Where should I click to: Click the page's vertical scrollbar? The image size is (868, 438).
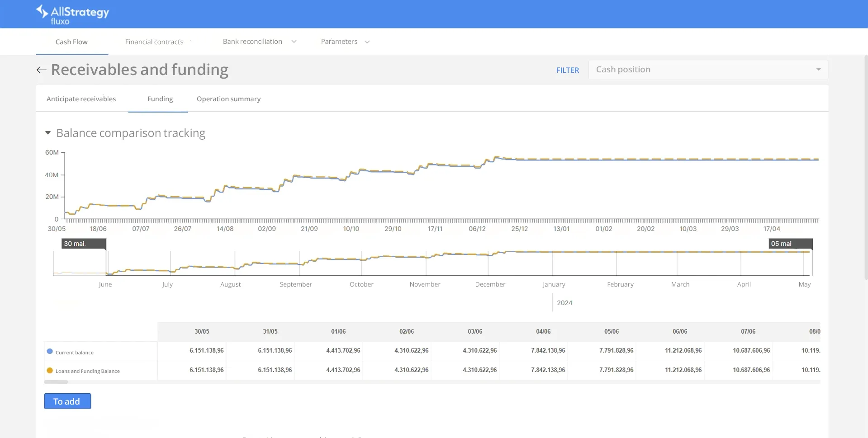click(865, 167)
